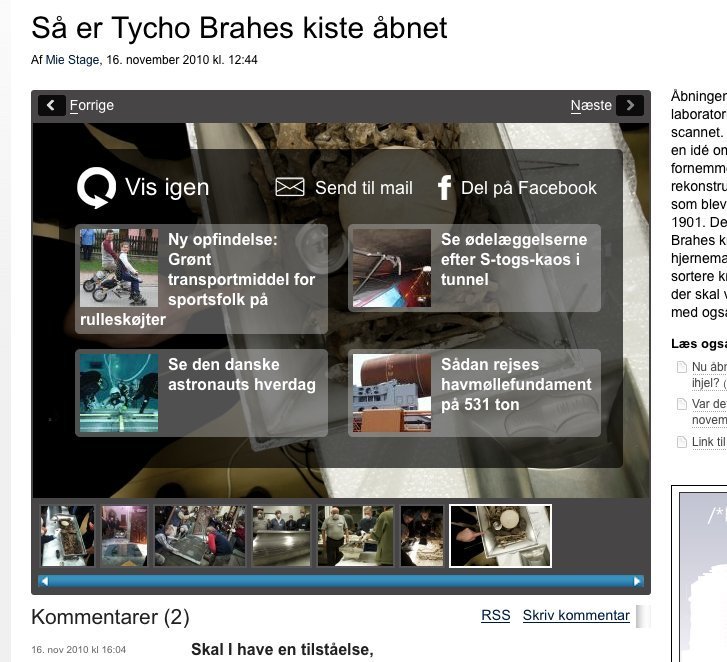Click the Mie Stage author link
727x662 pixels.
coord(72,60)
